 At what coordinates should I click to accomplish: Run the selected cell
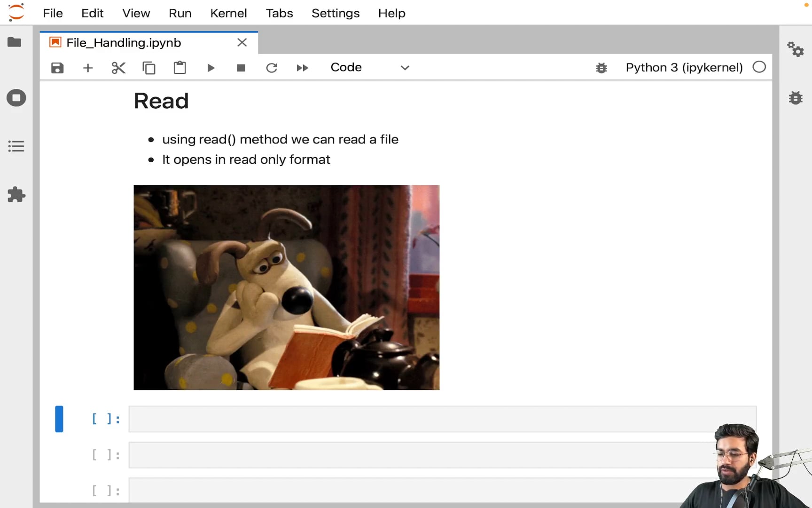click(x=211, y=68)
